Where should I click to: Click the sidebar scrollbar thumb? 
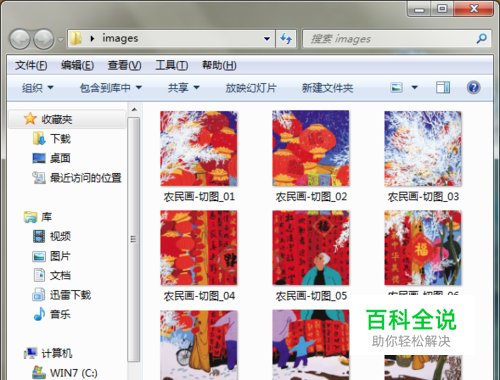(x=134, y=239)
